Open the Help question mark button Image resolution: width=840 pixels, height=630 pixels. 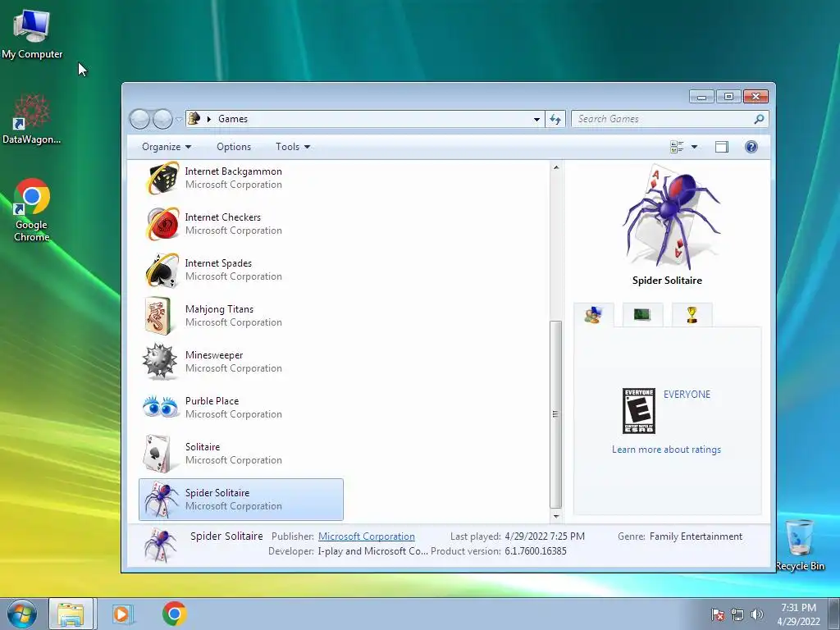tap(751, 147)
